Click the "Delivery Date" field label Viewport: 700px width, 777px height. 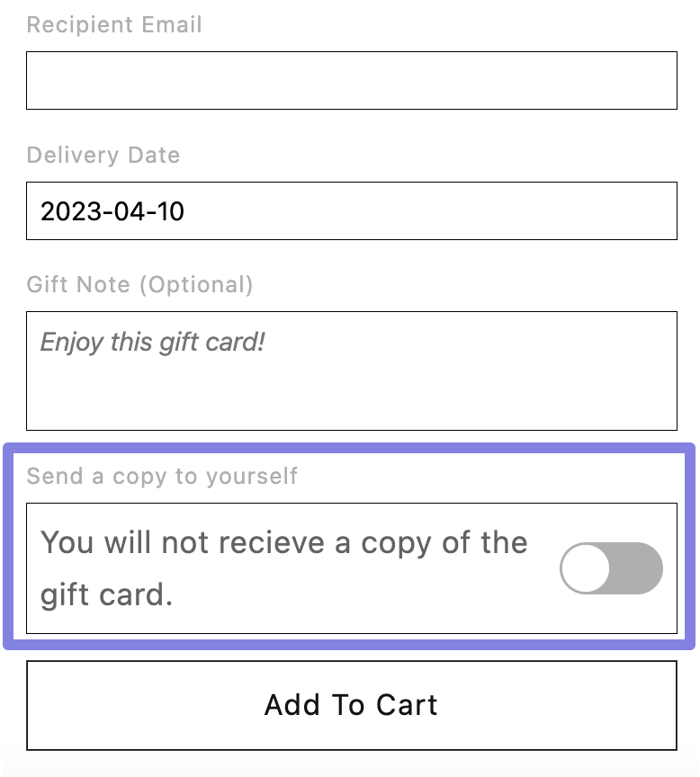click(103, 155)
